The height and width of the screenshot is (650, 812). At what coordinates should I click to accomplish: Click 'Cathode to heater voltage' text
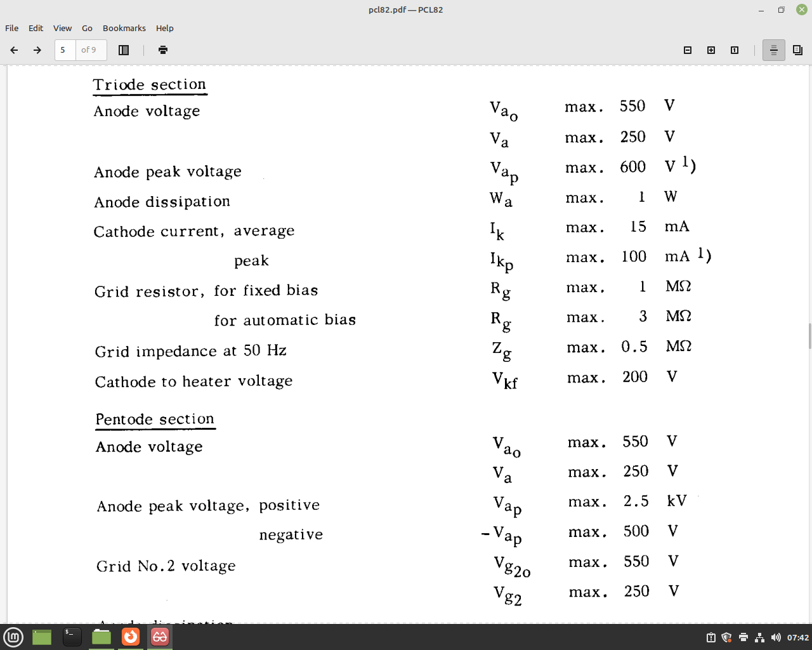(194, 381)
